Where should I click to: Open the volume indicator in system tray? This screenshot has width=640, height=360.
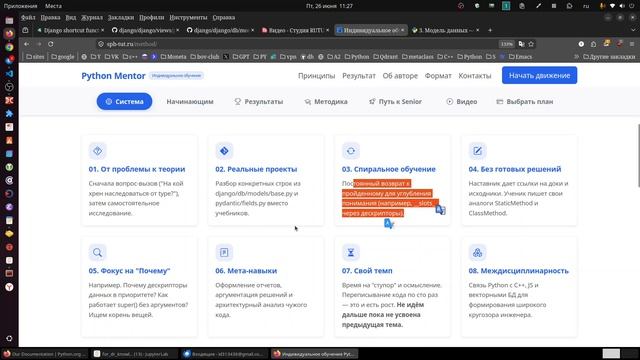[622, 6]
